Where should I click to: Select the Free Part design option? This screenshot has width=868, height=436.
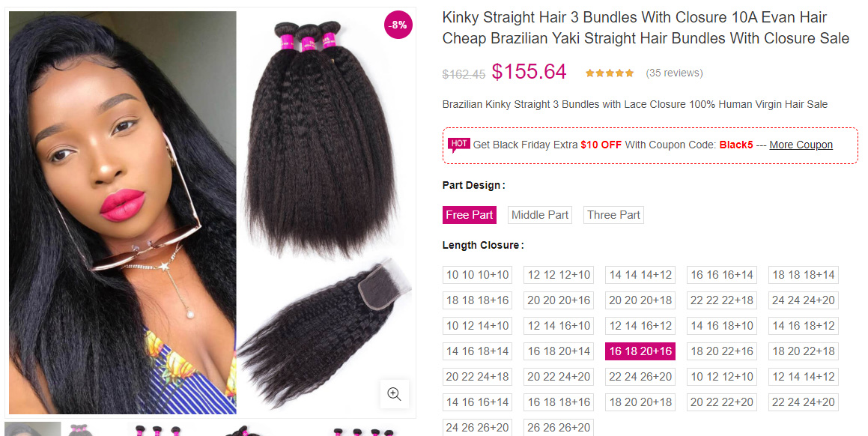coord(470,215)
